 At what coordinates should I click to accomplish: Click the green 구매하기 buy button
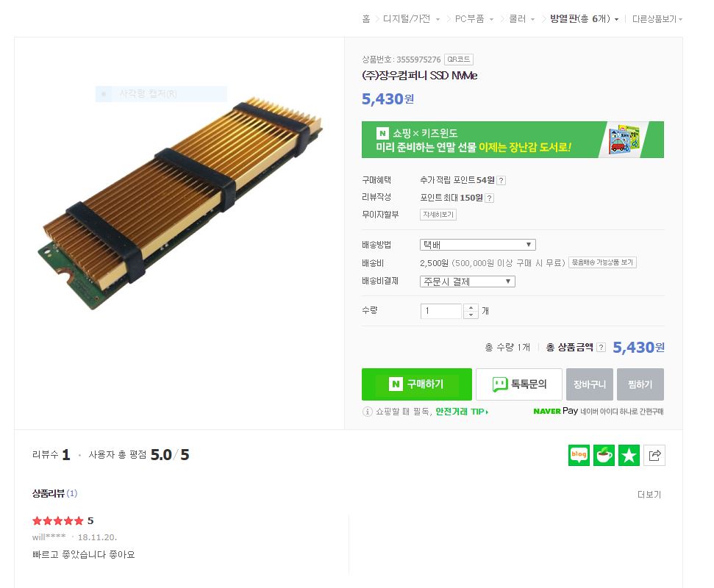click(417, 384)
